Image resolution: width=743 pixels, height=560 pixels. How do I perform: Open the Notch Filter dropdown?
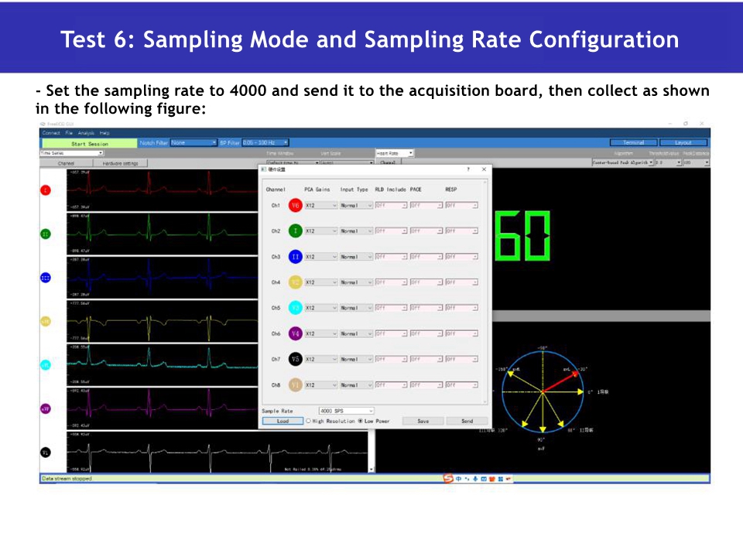(193, 142)
